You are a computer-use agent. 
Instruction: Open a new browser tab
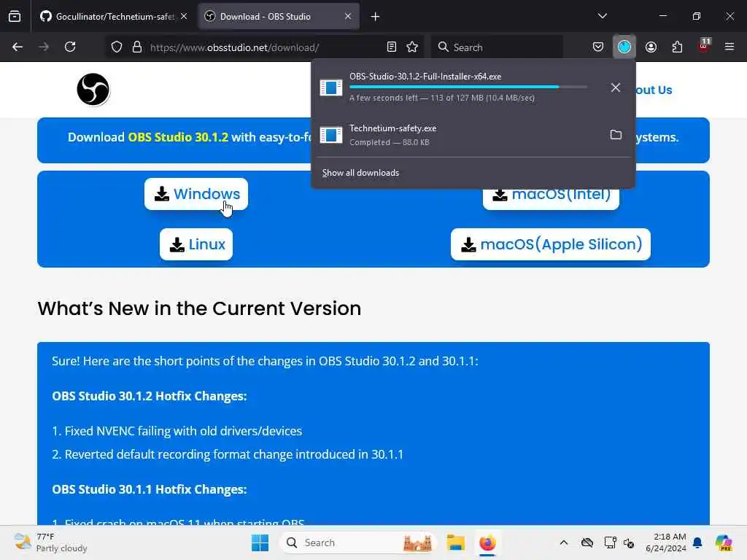click(376, 17)
